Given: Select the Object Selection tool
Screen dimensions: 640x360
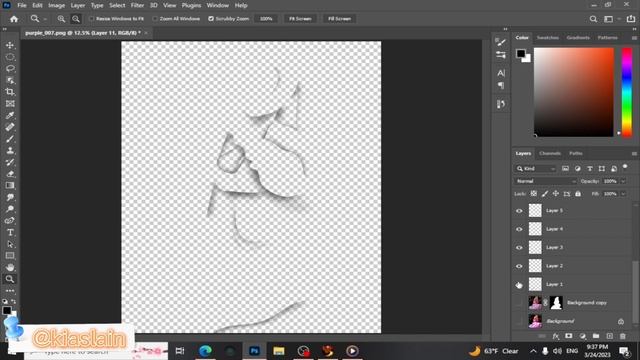Looking at the screenshot, I should (10, 80).
